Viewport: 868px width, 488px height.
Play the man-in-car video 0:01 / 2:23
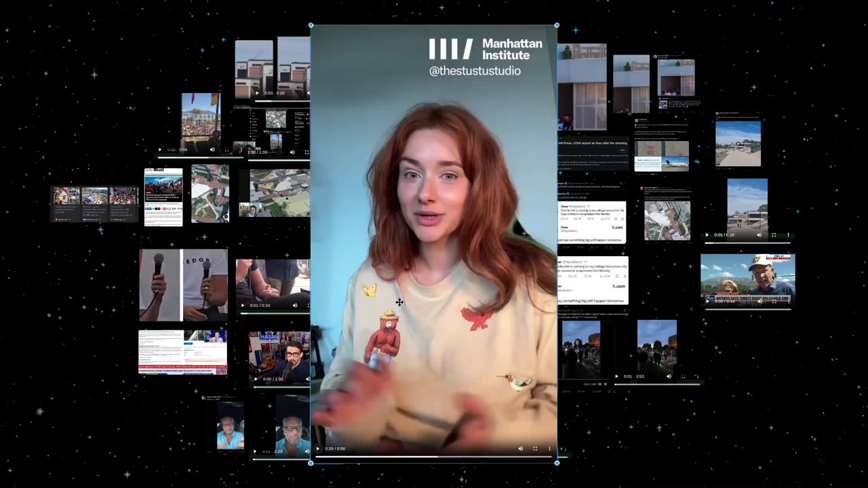pyautogui.click(x=255, y=451)
